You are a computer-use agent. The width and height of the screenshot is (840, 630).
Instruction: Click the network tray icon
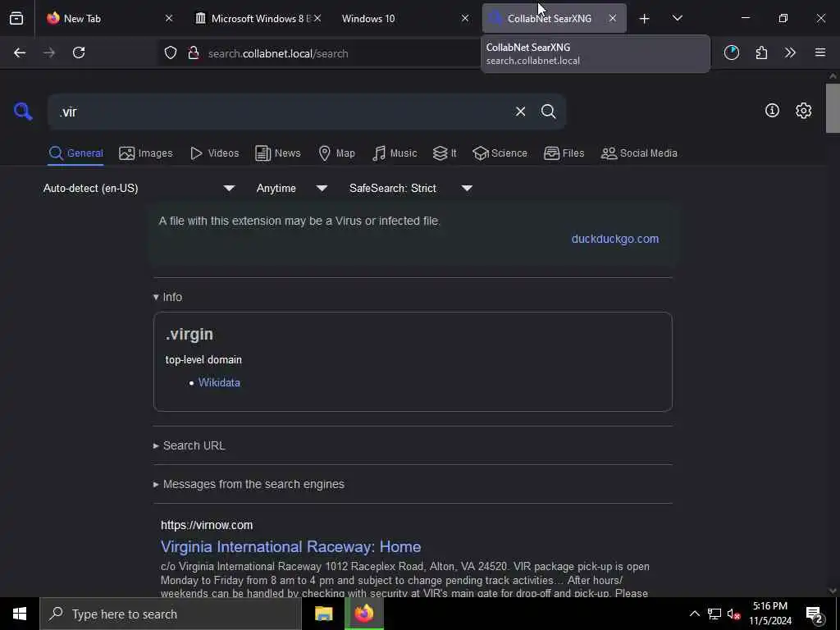tap(714, 614)
